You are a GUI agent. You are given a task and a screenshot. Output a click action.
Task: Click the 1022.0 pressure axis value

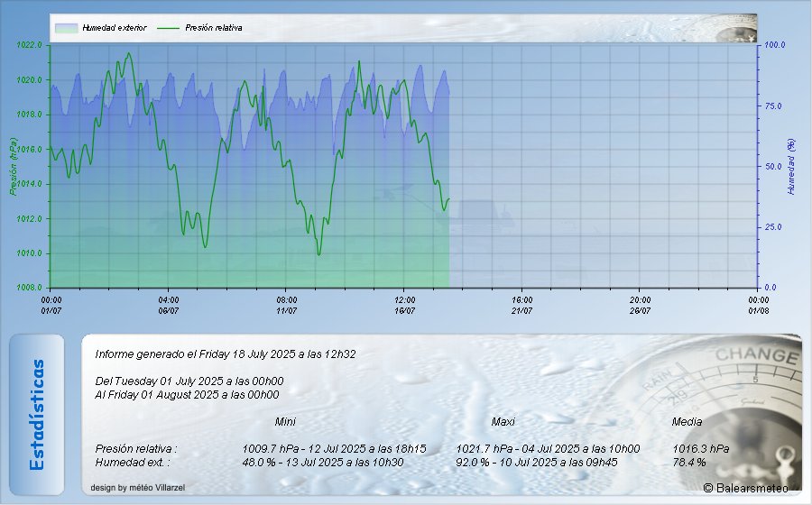coord(29,45)
